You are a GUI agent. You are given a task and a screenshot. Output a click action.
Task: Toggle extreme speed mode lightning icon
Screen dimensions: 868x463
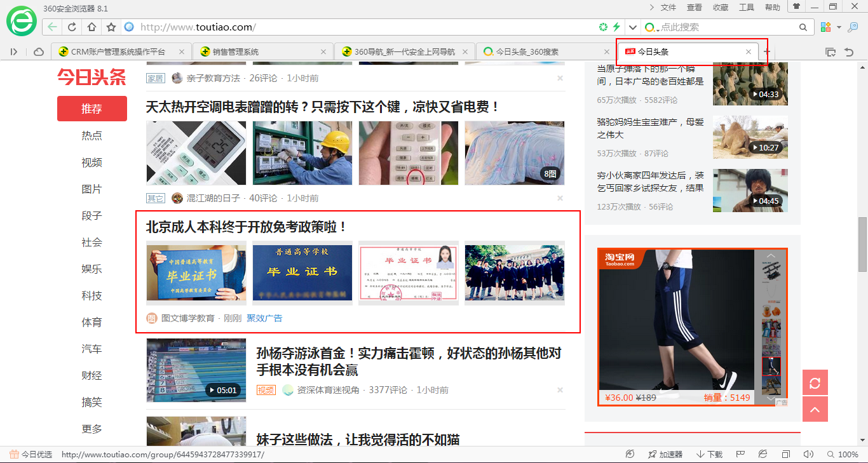(617, 27)
